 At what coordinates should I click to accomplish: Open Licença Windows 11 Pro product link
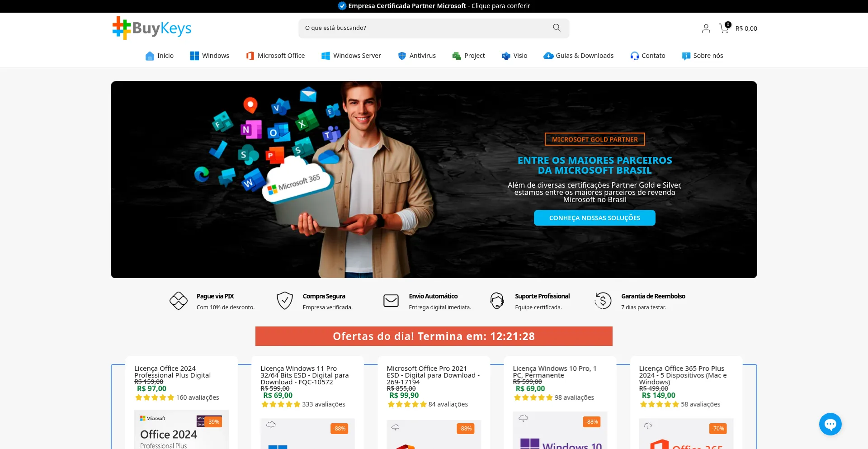point(304,375)
